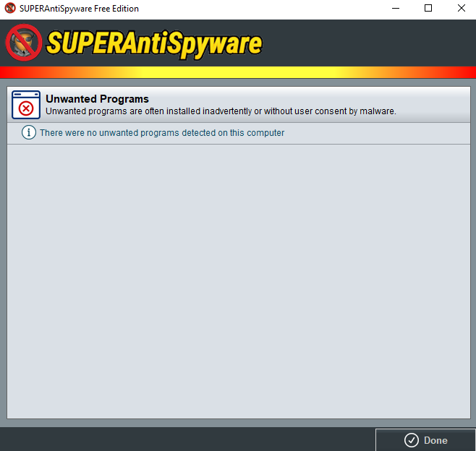This screenshot has height=451, width=476.
Task: Close the SUPERAntiSpyware Free Edition window
Action: coord(461,8)
